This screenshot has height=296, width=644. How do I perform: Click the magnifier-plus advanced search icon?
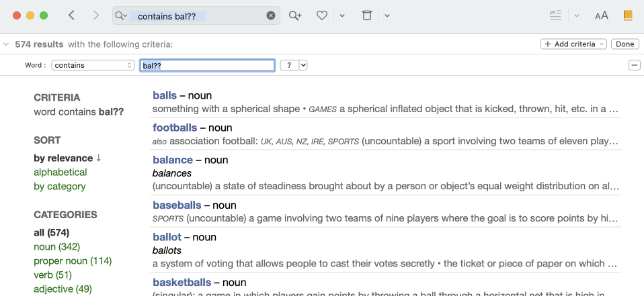295,15
